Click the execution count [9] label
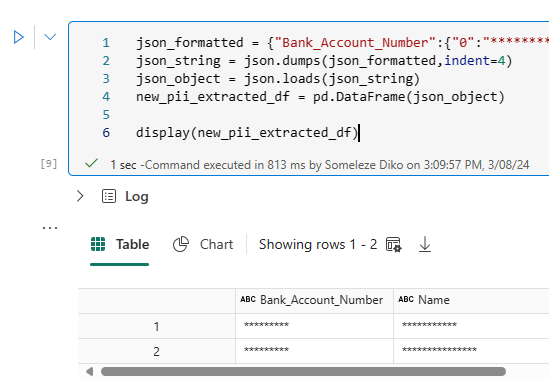Image resolution: width=549 pixels, height=379 pixels. click(49, 164)
